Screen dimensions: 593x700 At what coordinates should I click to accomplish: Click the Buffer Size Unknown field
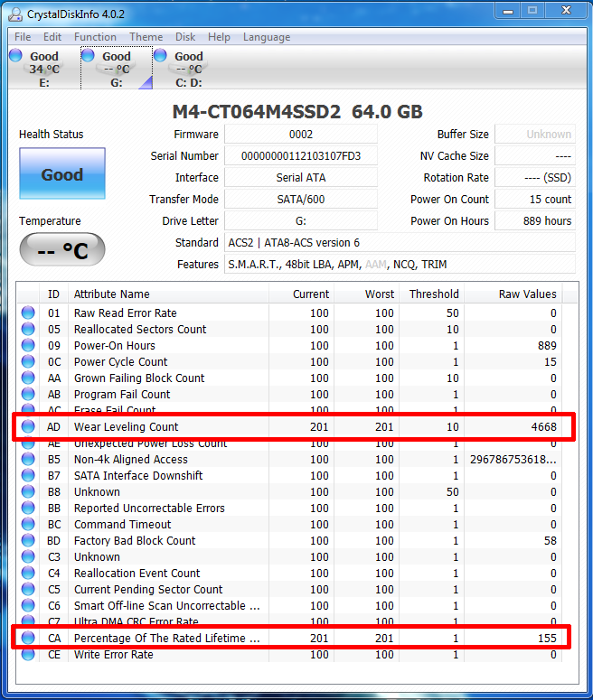coord(535,135)
